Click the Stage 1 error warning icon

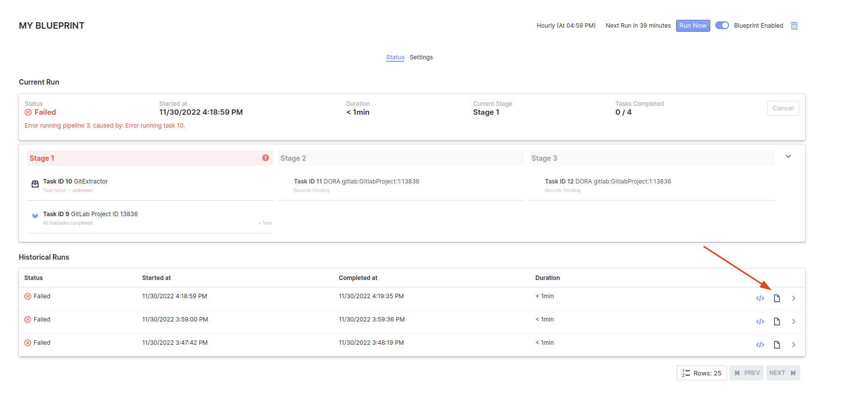tap(266, 158)
